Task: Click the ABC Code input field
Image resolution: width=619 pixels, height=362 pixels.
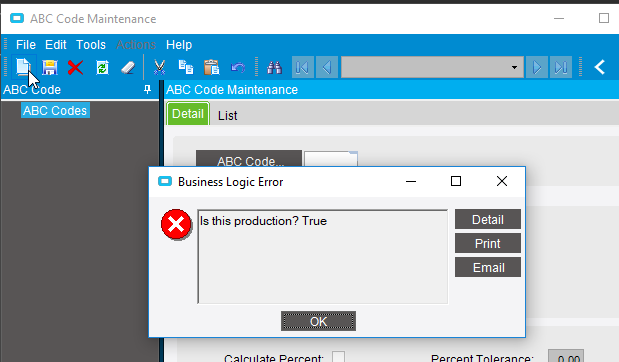Action: point(331,159)
